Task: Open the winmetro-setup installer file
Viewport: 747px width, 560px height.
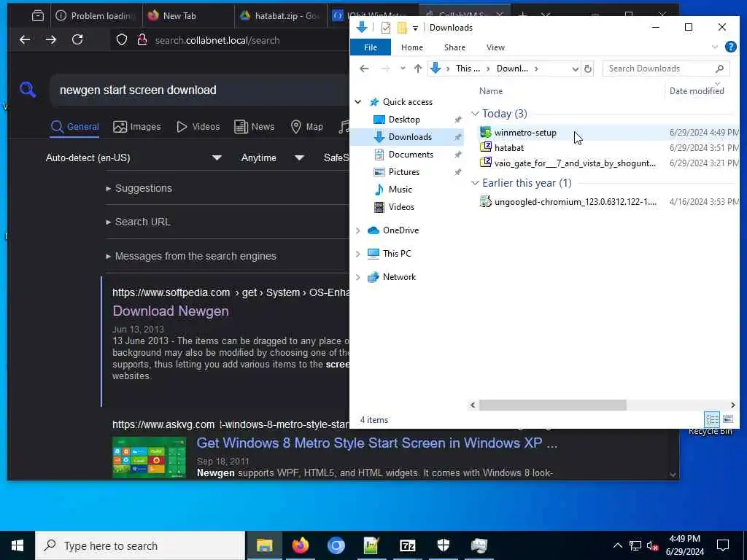Action: point(525,133)
